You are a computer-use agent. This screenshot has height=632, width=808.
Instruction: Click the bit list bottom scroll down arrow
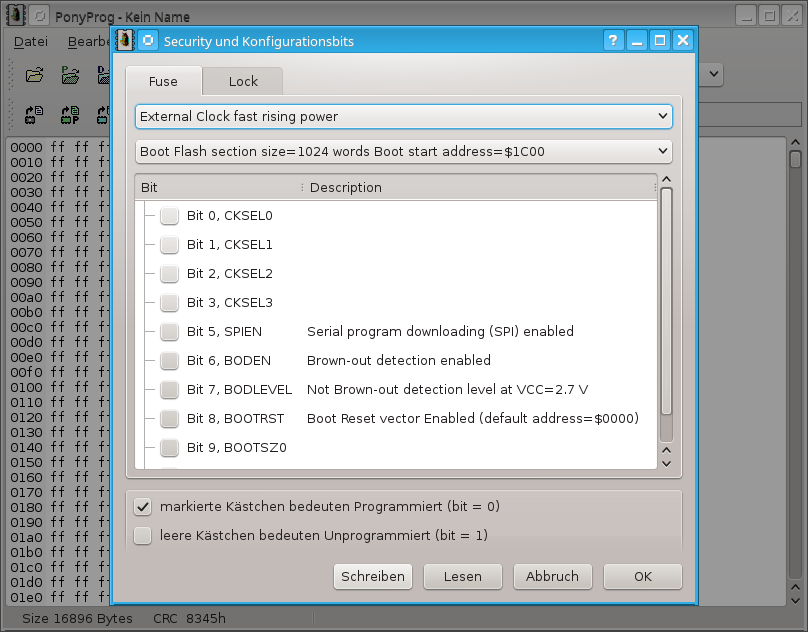666,463
